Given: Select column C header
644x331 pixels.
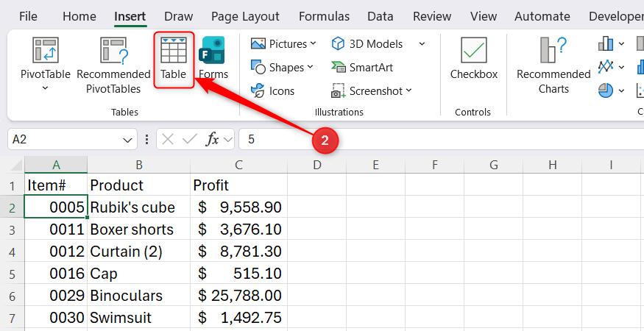Looking at the screenshot, I should point(238,165).
